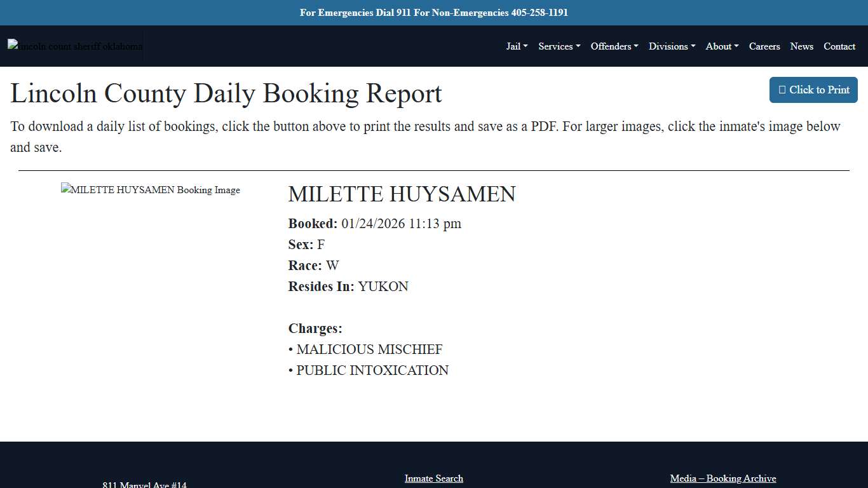Open the Media – Booking Archive link
This screenshot has width=868, height=488.
click(723, 478)
